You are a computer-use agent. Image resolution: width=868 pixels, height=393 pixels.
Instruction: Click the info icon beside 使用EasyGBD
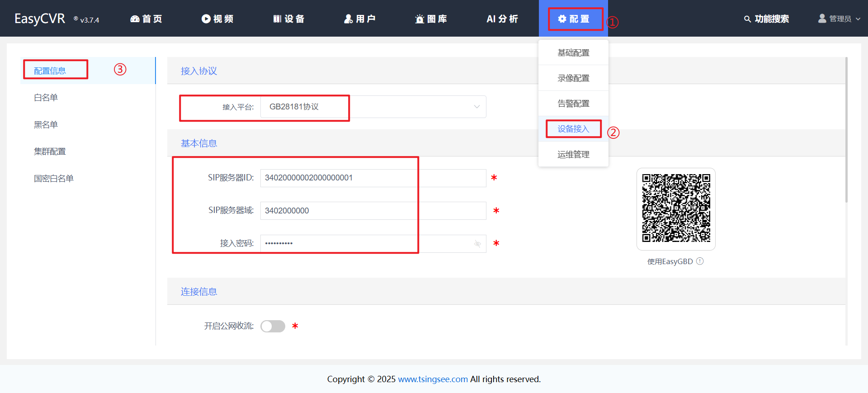pos(700,261)
